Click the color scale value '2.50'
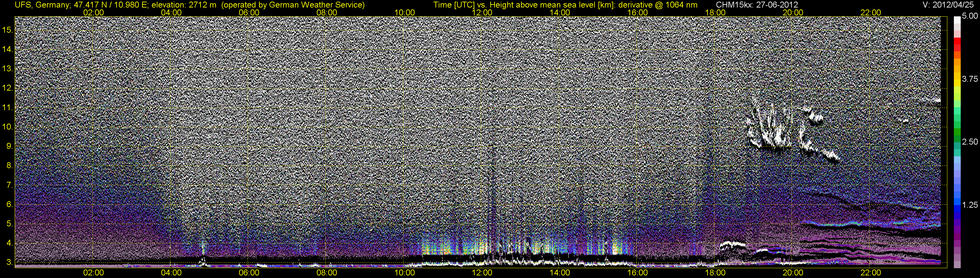Image resolution: width=980 pixels, height=278 pixels. tap(970, 142)
